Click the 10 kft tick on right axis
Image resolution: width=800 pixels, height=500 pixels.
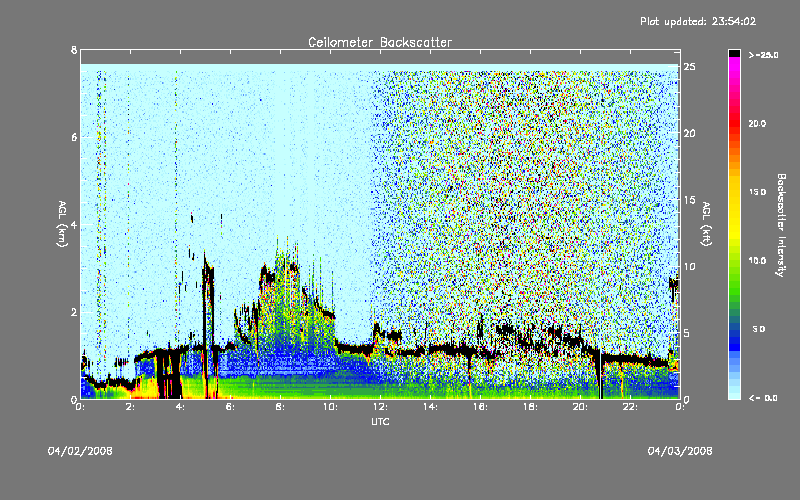[689, 266]
